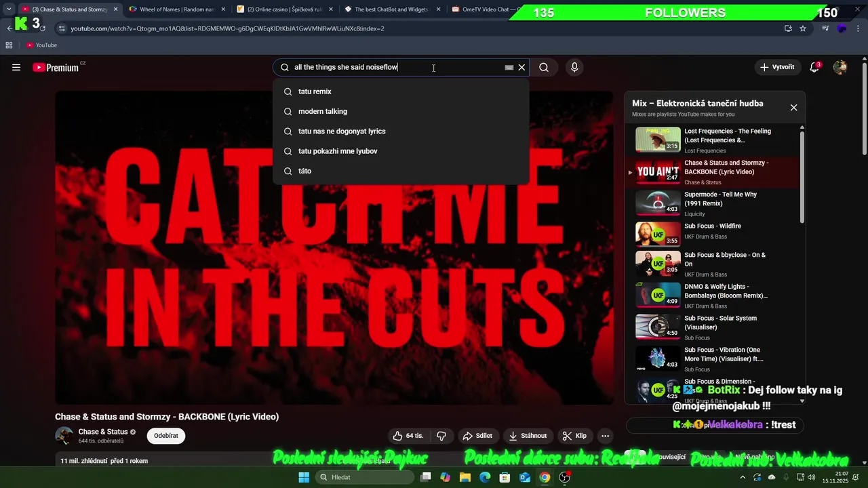Submit search with the magnifier button
The height and width of the screenshot is (488, 868).
click(544, 67)
